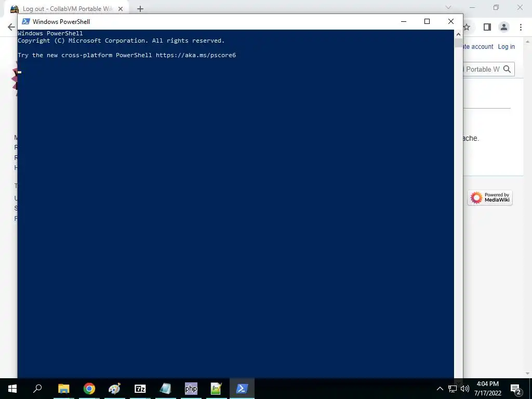532x399 pixels.
Task: Open the Windows Start menu
Action: (x=12, y=389)
